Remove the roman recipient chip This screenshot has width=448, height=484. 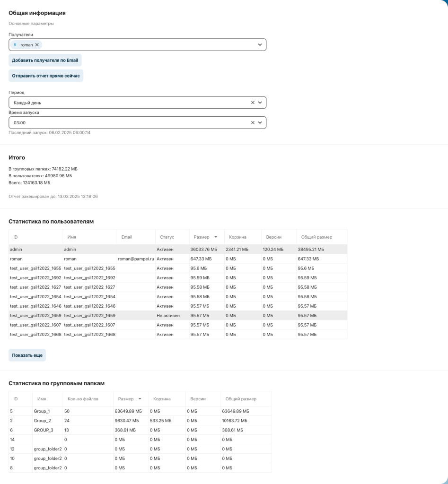37,44
